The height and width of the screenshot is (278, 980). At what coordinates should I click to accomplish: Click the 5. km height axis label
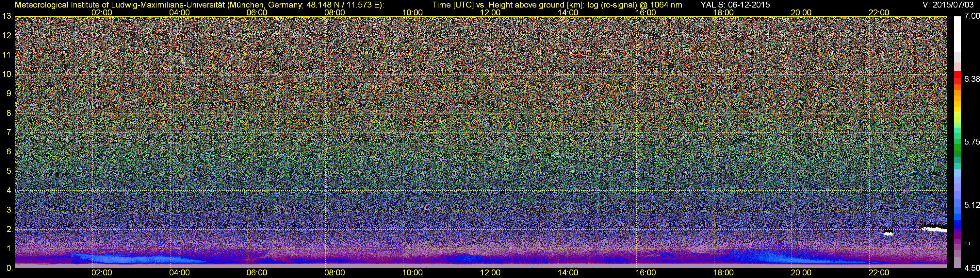tap(9, 171)
